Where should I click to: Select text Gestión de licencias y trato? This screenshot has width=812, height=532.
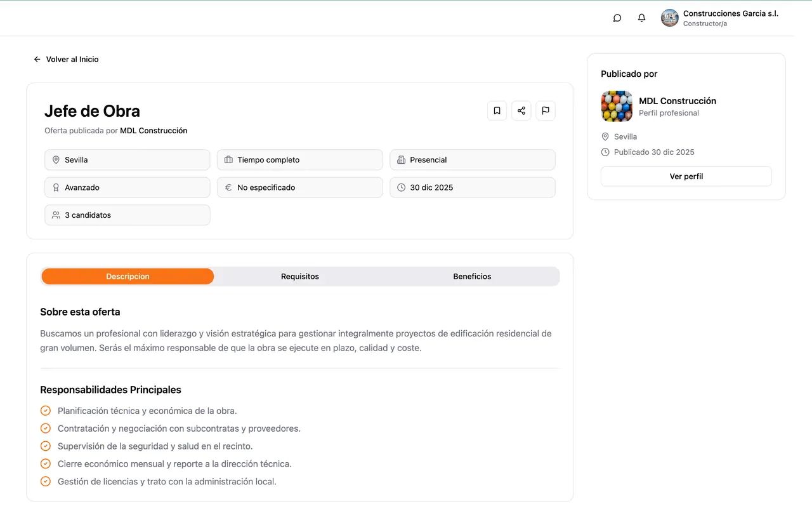pyautogui.click(x=167, y=481)
